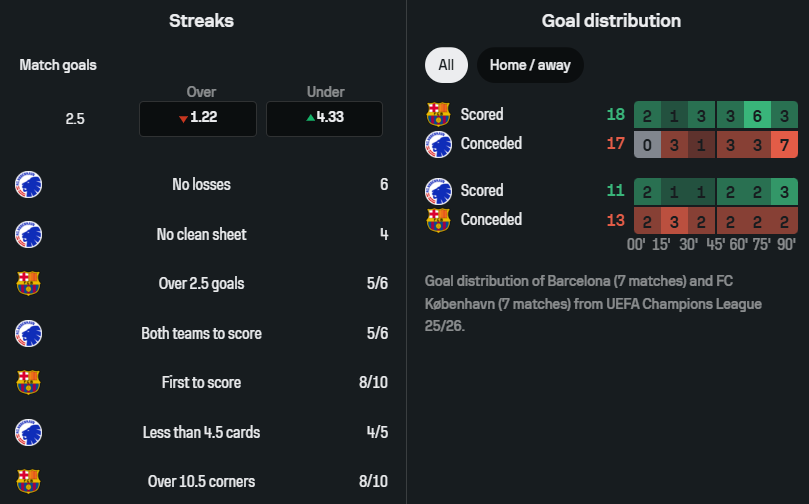This screenshot has width=809, height=504.
Task: Click København logo in first Conceded row
Action: pyautogui.click(x=438, y=143)
